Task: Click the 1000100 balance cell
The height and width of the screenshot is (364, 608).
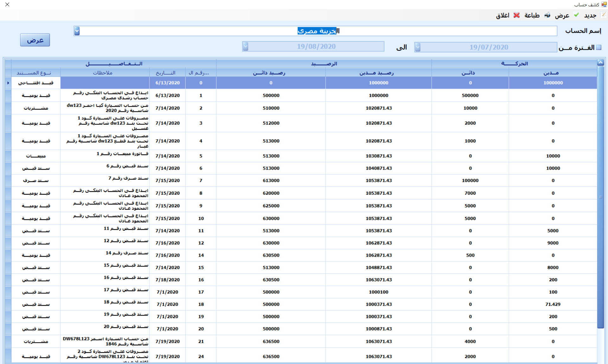Action: pyautogui.click(x=378, y=292)
